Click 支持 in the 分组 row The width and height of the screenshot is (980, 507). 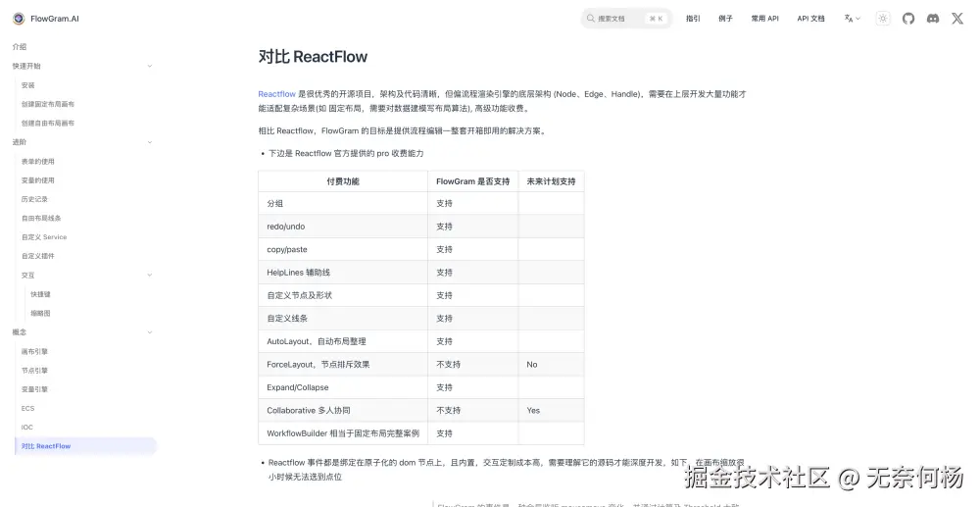pyautogui.click(x=444, y=203)
